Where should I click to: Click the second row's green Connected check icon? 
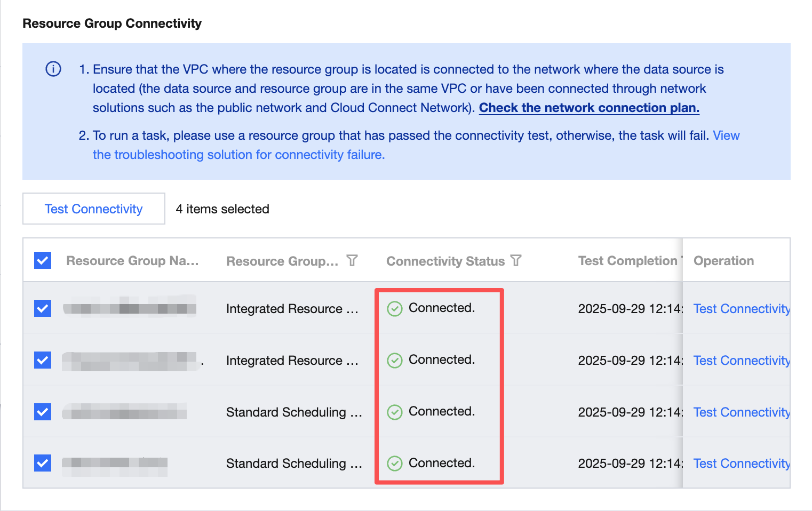(x=395, y=361)
